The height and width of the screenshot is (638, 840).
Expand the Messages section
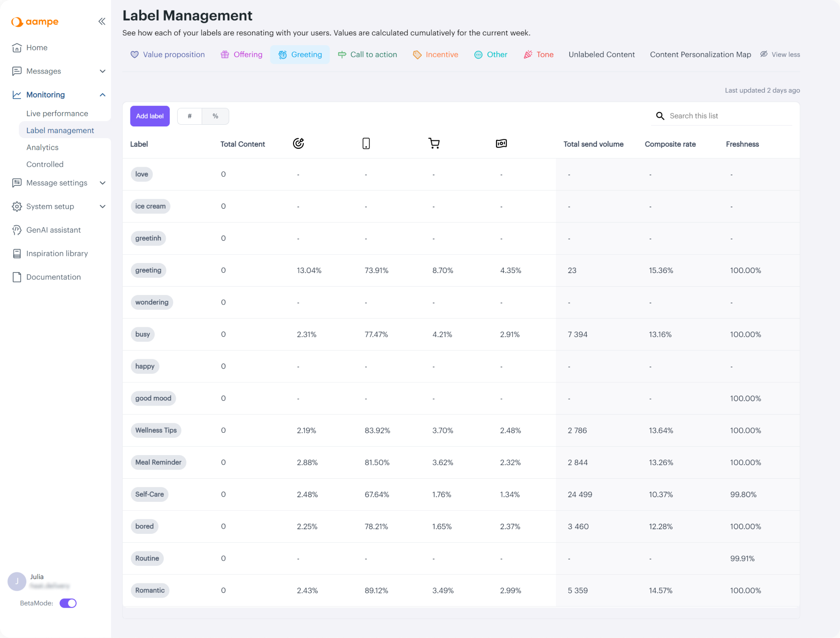click(102, 71)
